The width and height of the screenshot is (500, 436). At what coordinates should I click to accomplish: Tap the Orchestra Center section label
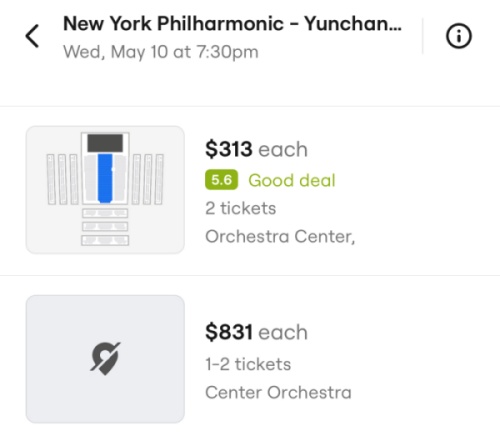click(280, 237)
